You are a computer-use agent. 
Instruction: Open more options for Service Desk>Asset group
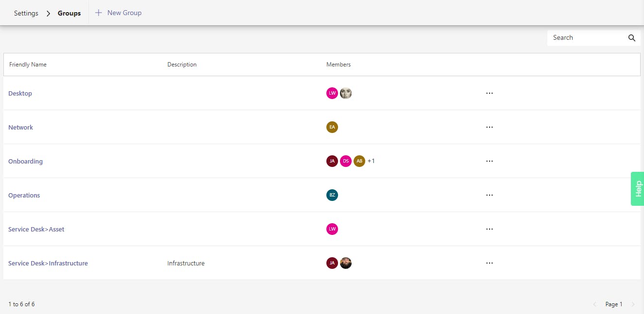click(x=489, y=229)
